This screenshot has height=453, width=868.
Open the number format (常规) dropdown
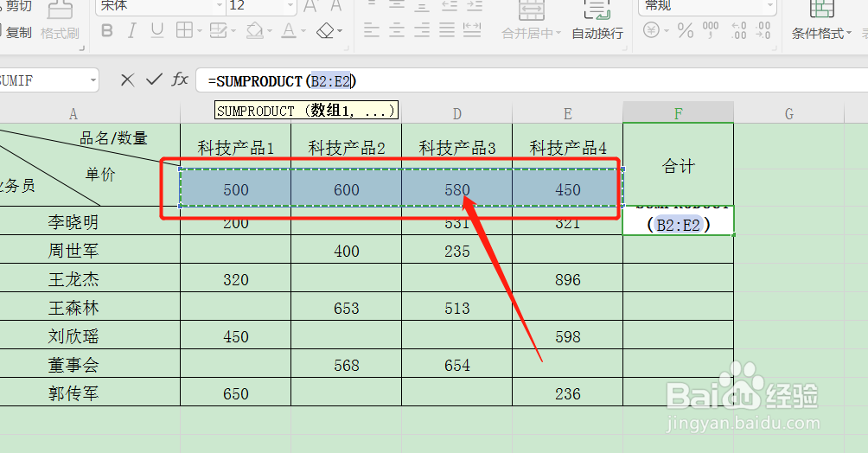(770, 6)
